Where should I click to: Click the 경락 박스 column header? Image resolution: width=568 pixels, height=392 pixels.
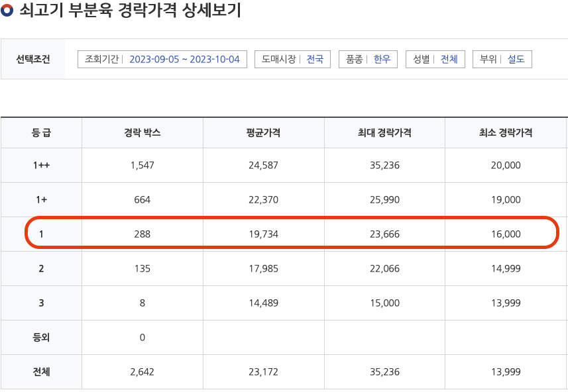[142, 133]
